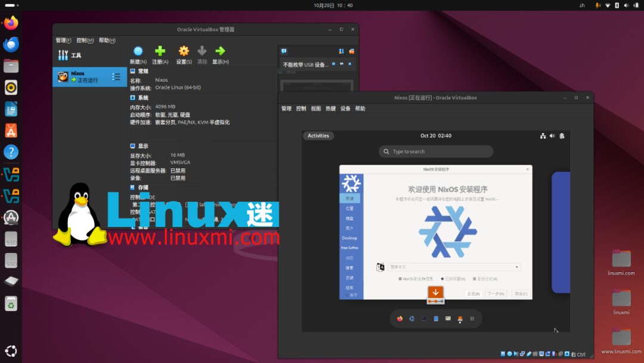Click the 下一步(N) next button

pyautogui.click(x=496, y=294)
